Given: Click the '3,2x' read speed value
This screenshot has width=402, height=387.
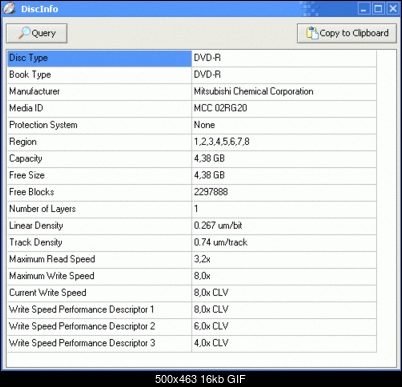Looking at the screenshot, I should [x=284, y=259].
